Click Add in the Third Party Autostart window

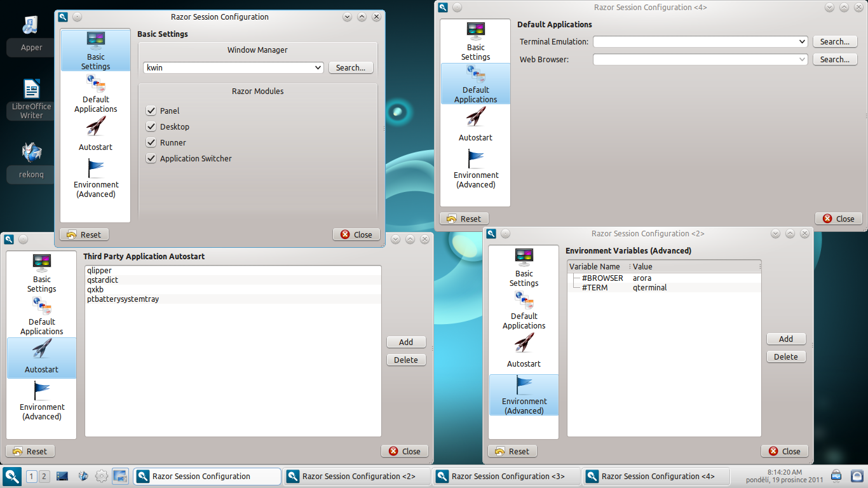point(406,342)
